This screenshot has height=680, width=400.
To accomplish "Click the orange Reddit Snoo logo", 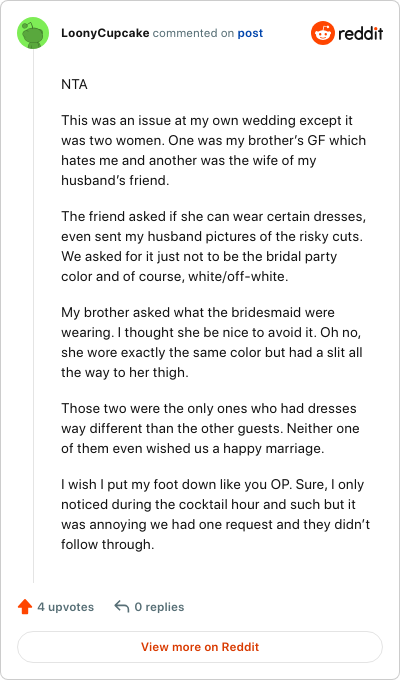I will 323,33.
